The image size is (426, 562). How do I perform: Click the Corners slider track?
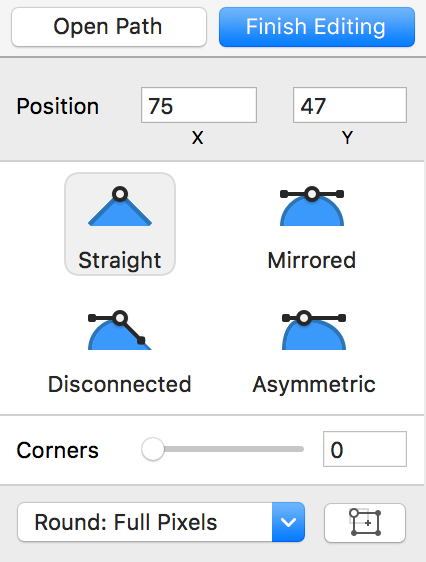[222, 449]
